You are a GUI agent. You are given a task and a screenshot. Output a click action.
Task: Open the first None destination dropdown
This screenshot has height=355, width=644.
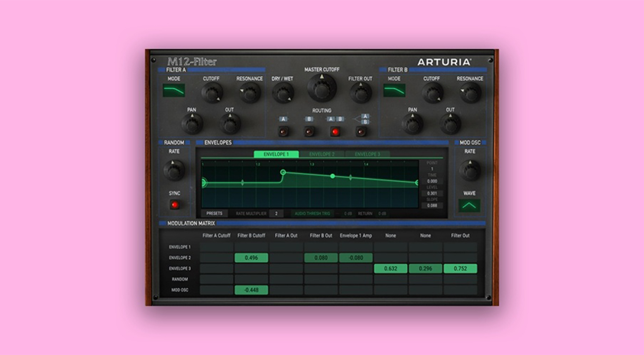tap(391, 236)
